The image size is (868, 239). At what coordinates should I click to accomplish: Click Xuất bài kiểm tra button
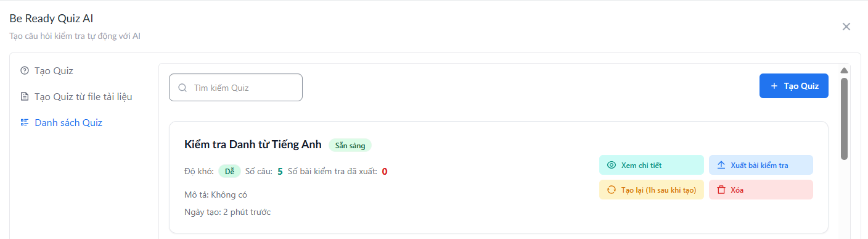coord(761,165)
